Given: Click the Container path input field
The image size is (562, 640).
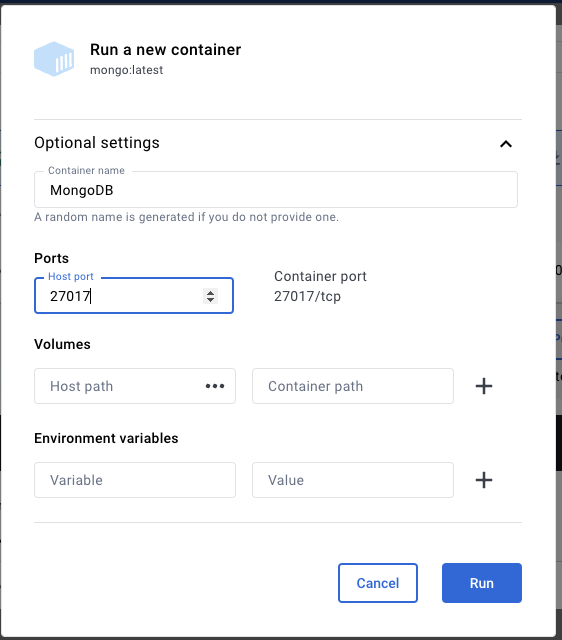Looking at the screenshot, I should (353, 386).
